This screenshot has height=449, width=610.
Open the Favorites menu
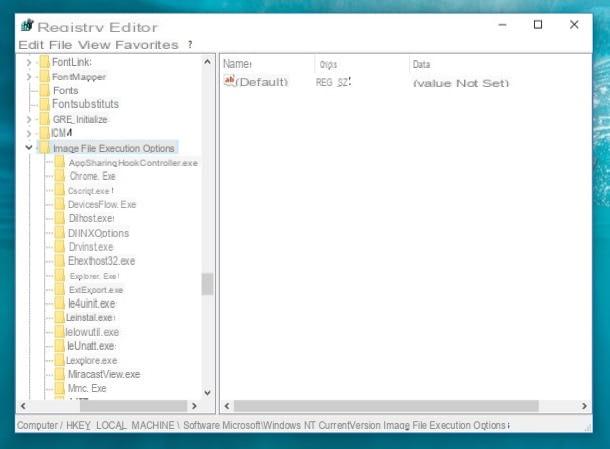tap(147, 45)
